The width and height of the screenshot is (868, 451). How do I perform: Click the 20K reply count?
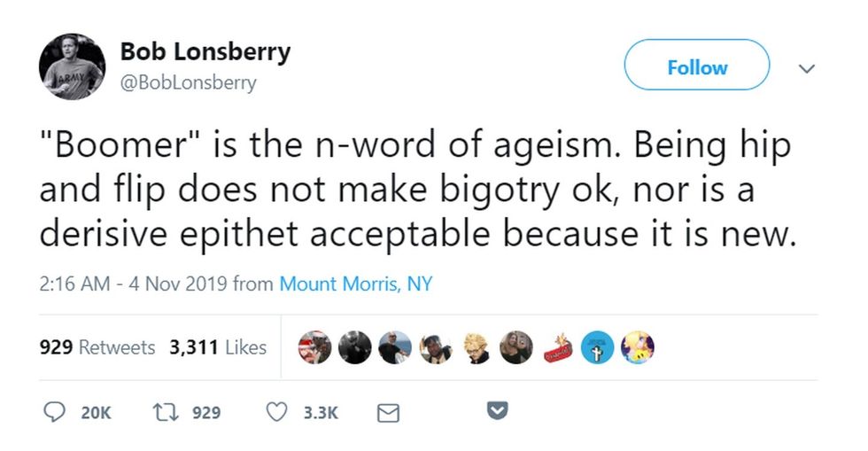point(96,412)
